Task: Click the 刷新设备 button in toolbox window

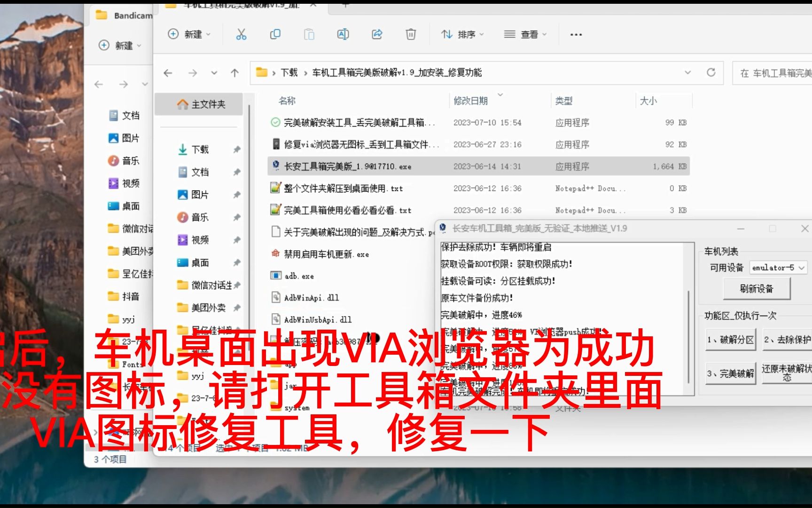Action: tap(757, 289)
